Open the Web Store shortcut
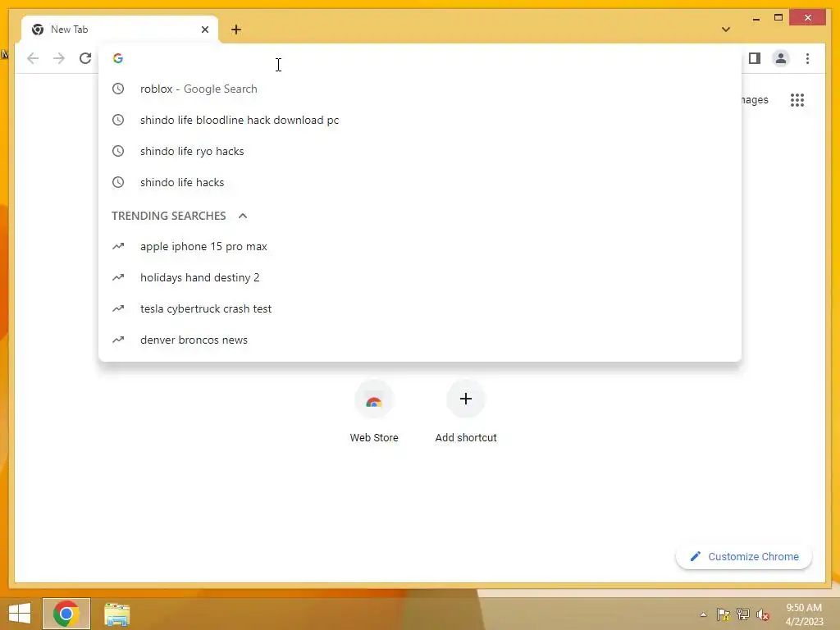Viewport: 840px width, 630px height. coord(374,413)
